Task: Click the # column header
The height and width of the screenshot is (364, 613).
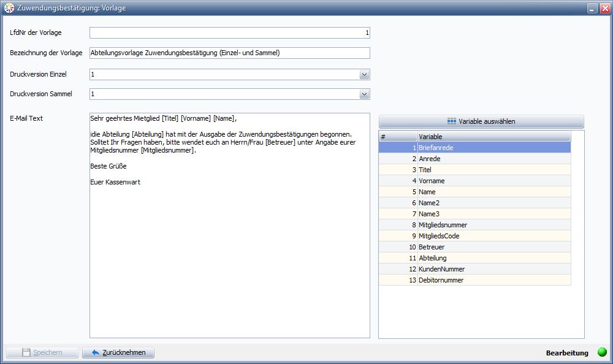Action: click(x=398, y=137)
